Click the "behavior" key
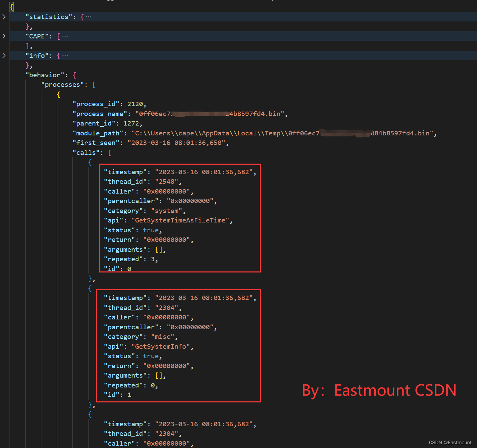 pyautogui.click(x=45, y=75)
